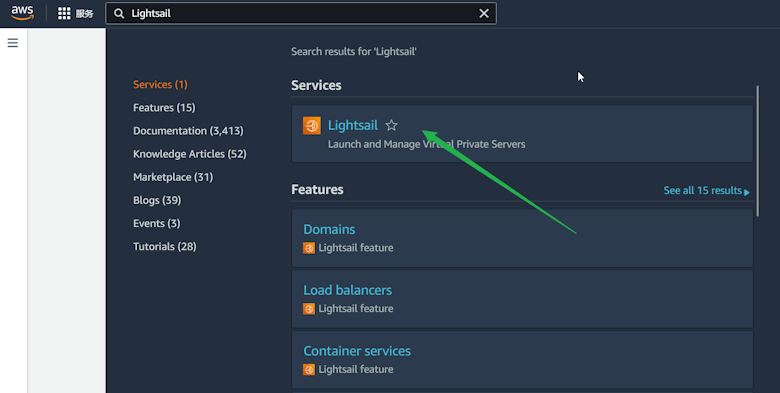Click the search magnifier icon
The height and width of the screenshot is (393, 780).
click(119, 13)
